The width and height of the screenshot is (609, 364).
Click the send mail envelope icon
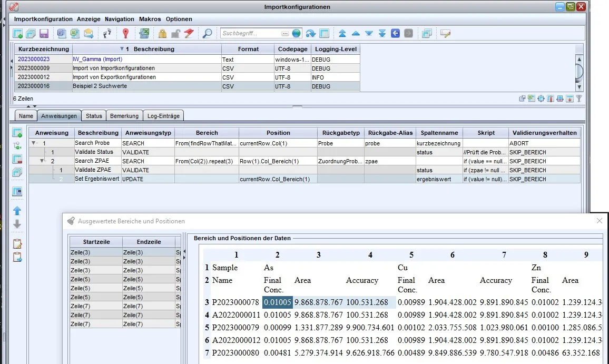pyautogui.click(x=89, y=33)
